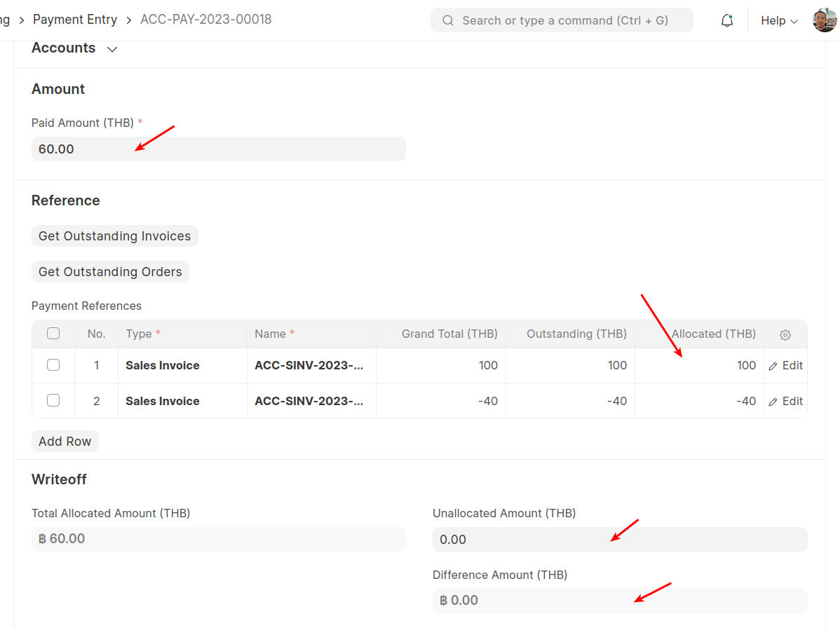The width and height of the screenshot is (840, 628).
Task: Open the notification bell
Action: click(x=726, y=20)
